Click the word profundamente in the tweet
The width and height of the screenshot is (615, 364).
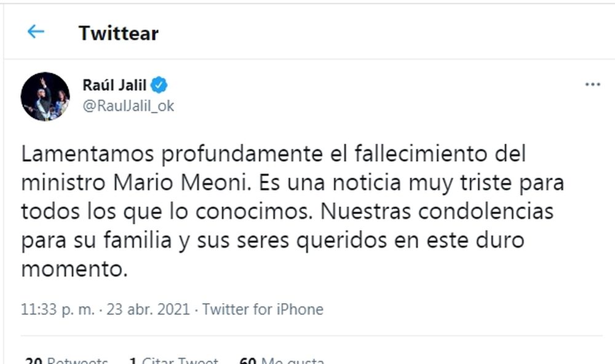click(x=242, y=154)
